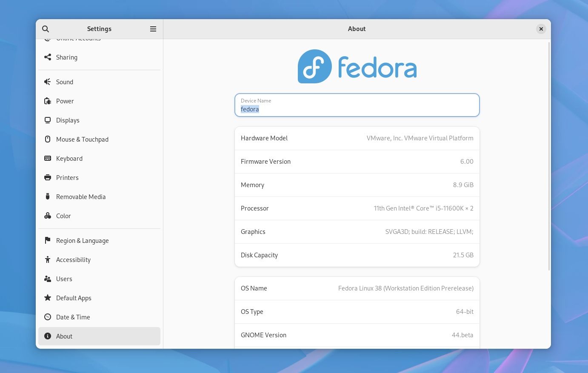
Task: Click the Users icon
Action: [47, 279]
